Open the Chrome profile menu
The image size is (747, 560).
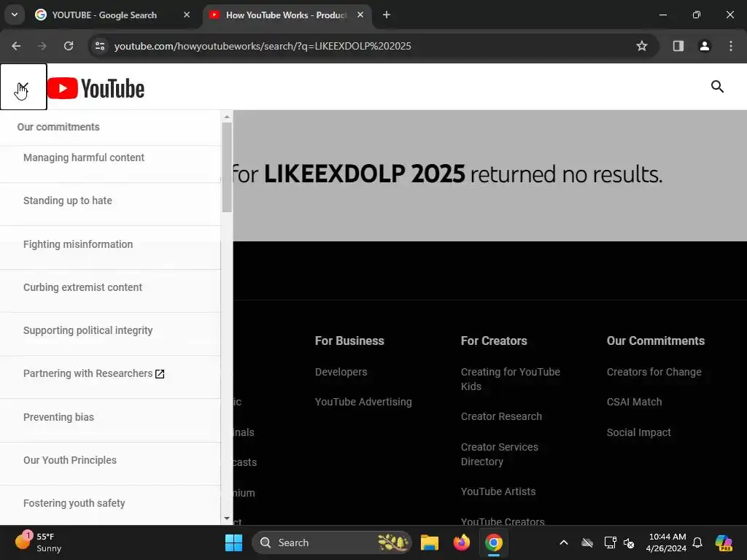(x=704, y=46)
